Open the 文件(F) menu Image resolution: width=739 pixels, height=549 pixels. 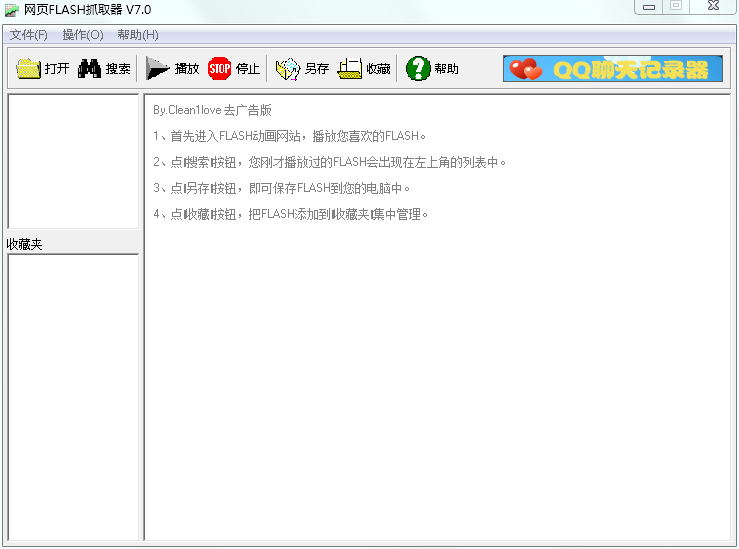(28, 35)
